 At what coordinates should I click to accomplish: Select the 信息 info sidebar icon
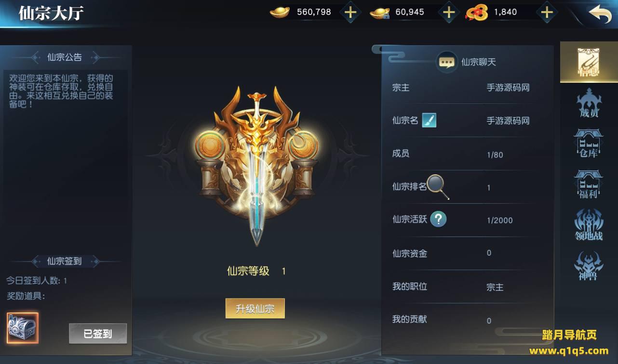(x=589, y=63)
